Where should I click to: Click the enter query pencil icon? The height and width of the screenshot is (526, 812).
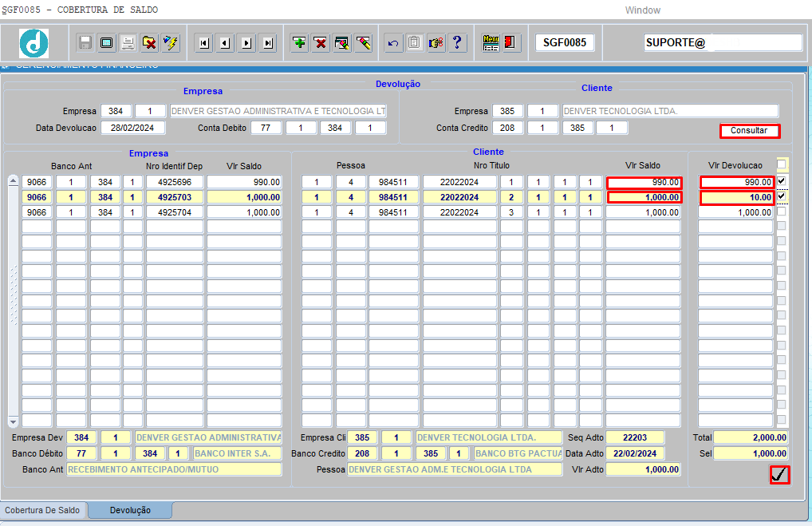click(x=341, y=42)
